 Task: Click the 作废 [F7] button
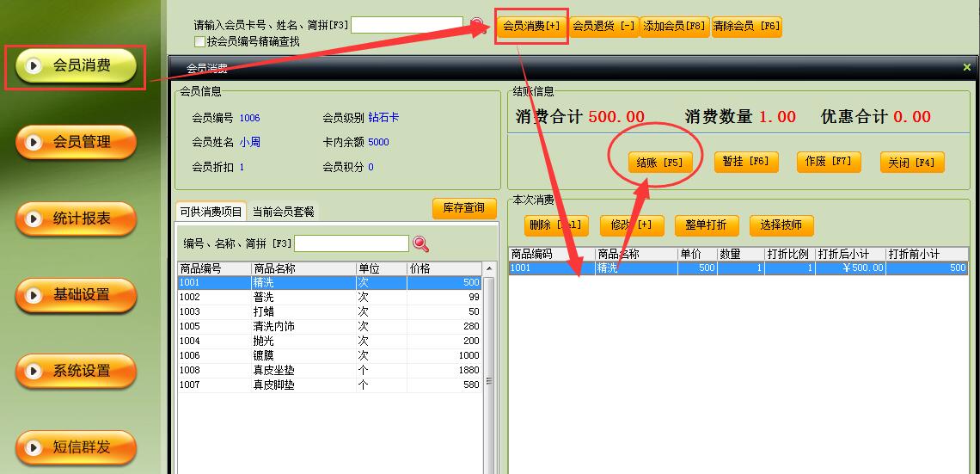pos(828,162)
